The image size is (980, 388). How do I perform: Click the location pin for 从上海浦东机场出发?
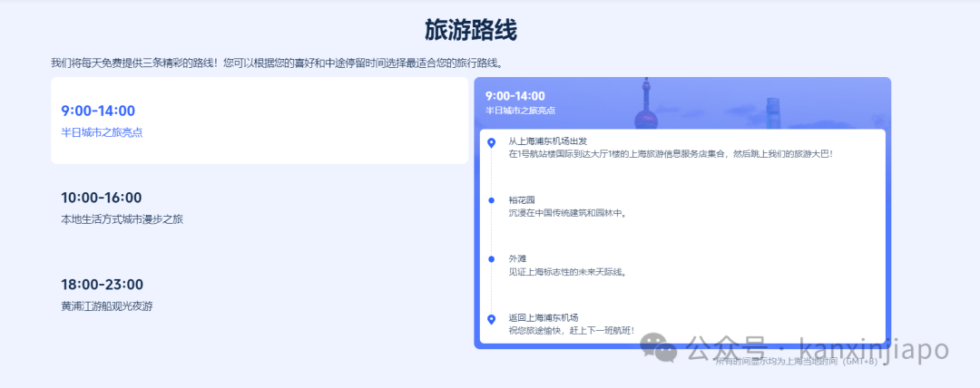491,143
